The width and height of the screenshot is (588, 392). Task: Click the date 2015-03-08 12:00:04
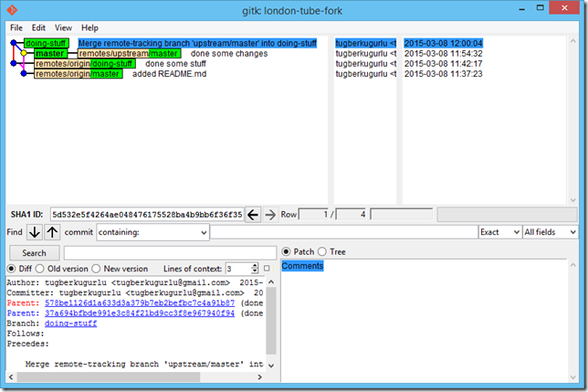click(443, 43)
